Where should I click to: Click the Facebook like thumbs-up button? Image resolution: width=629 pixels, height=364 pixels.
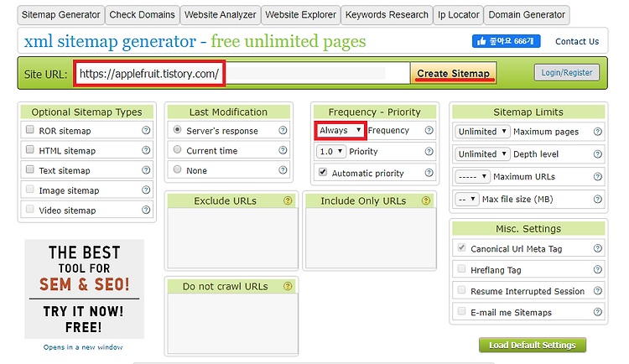pyautogui.click(x=507, y=41)
